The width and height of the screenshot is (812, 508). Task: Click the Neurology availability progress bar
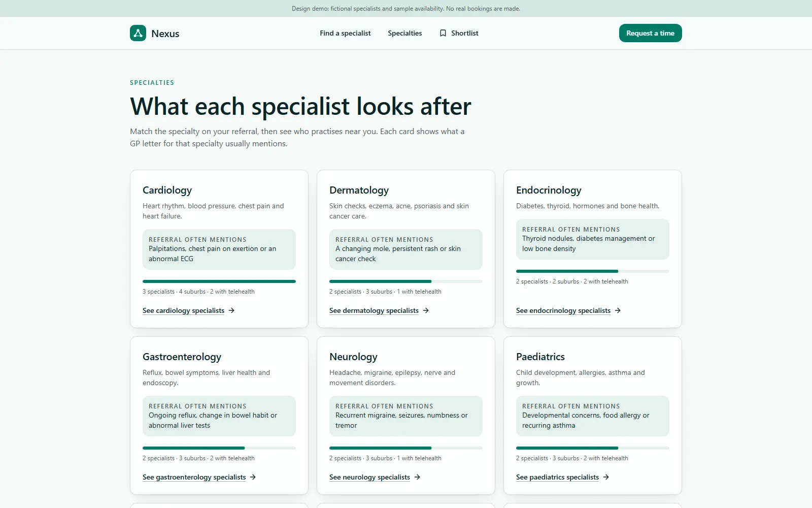pos(406,448)
